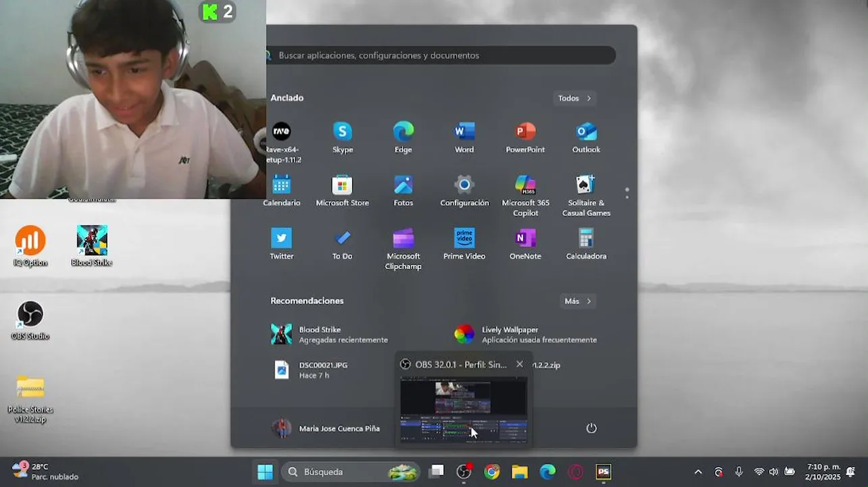Launch Edge from the pinned apps
The height and width of the screenshot is (487, 868).
tap(404, 137)
